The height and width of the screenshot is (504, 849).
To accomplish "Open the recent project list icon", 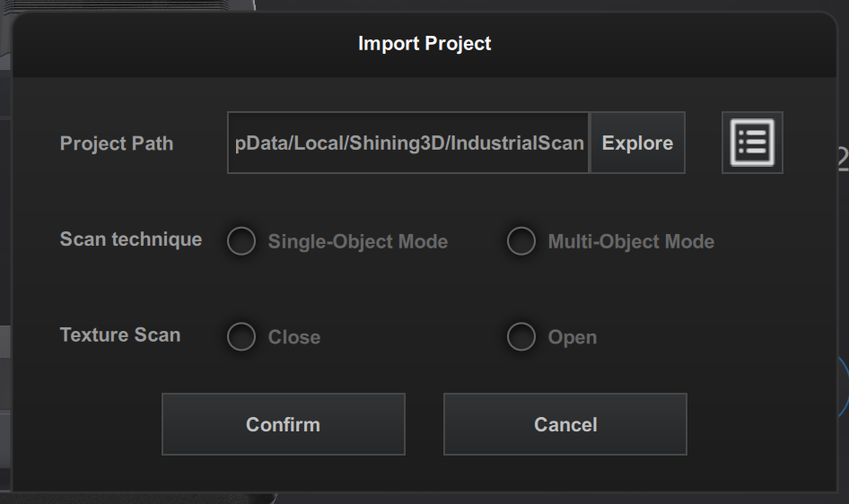I will pyautogui.click(x=752, y=143).
